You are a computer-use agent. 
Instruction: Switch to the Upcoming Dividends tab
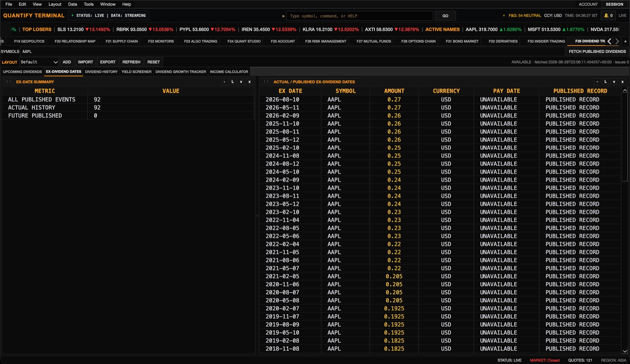[x=22, y=72]
